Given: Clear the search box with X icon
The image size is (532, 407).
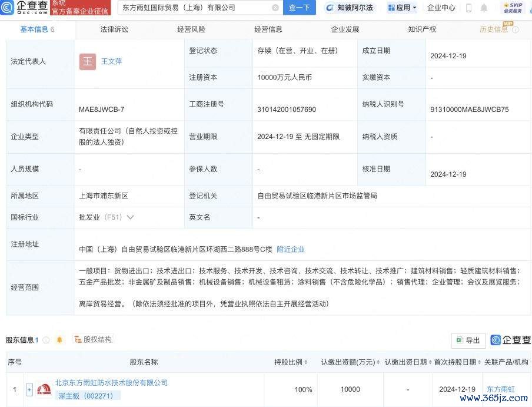Looking at the screenshot, I should (x=275, y=8).
